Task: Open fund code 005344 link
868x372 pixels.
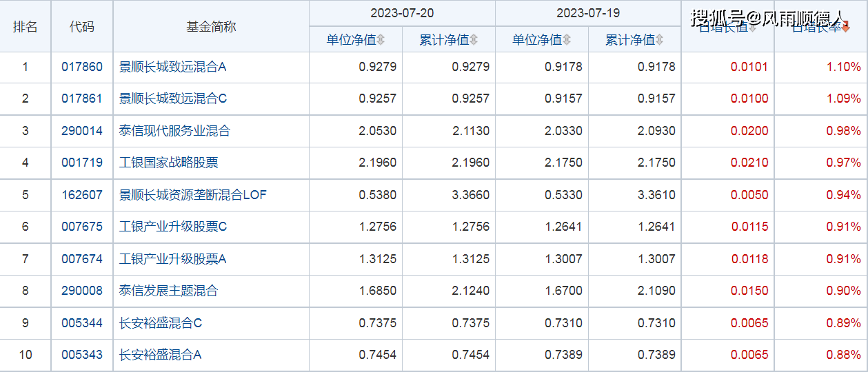Action: coord(82,323)
